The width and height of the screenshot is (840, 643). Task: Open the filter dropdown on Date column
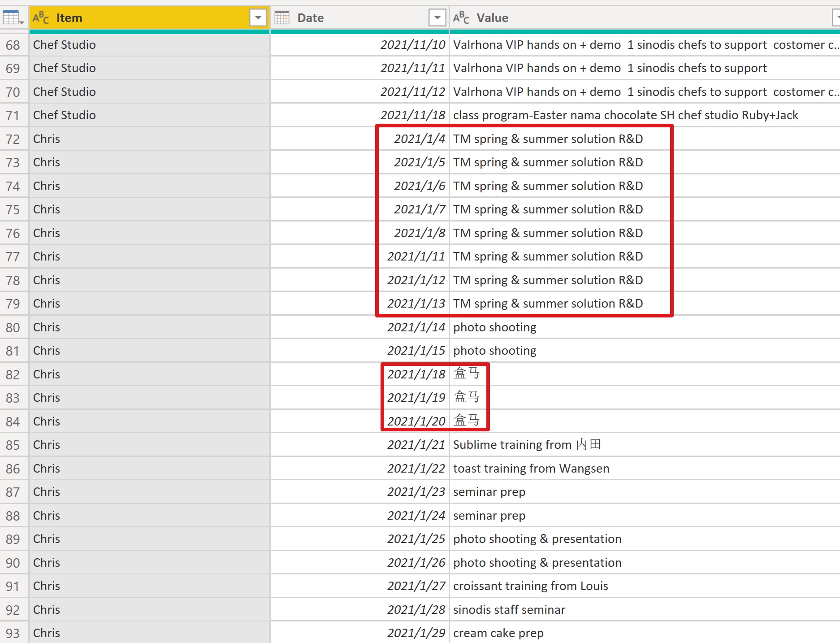coord(436,17)
